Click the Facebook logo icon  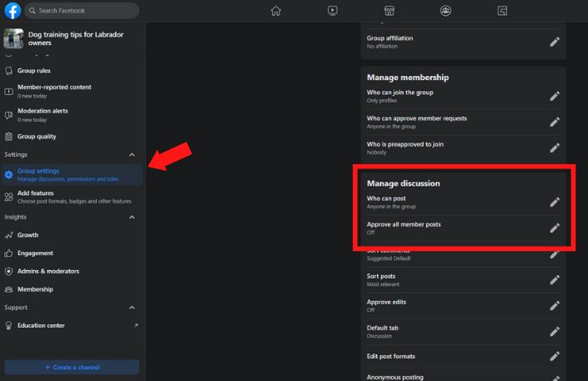point(13,11)
